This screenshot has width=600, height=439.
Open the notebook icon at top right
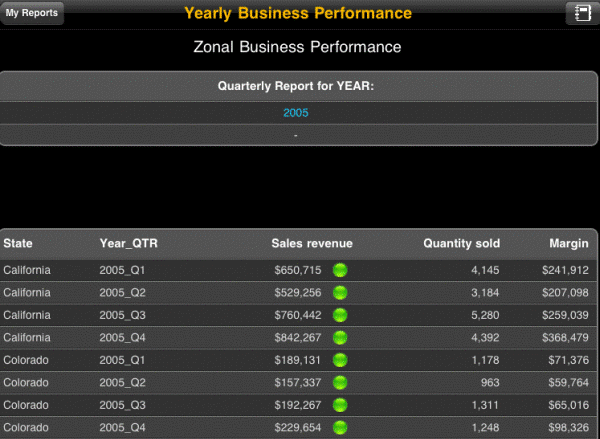click(582, 13)
